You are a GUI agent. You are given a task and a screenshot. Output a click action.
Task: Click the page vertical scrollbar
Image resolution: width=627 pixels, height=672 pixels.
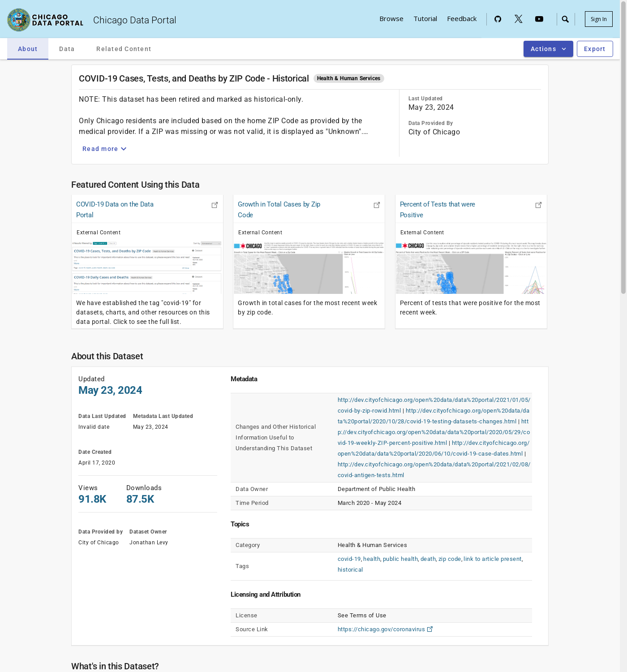pos(623,148)
